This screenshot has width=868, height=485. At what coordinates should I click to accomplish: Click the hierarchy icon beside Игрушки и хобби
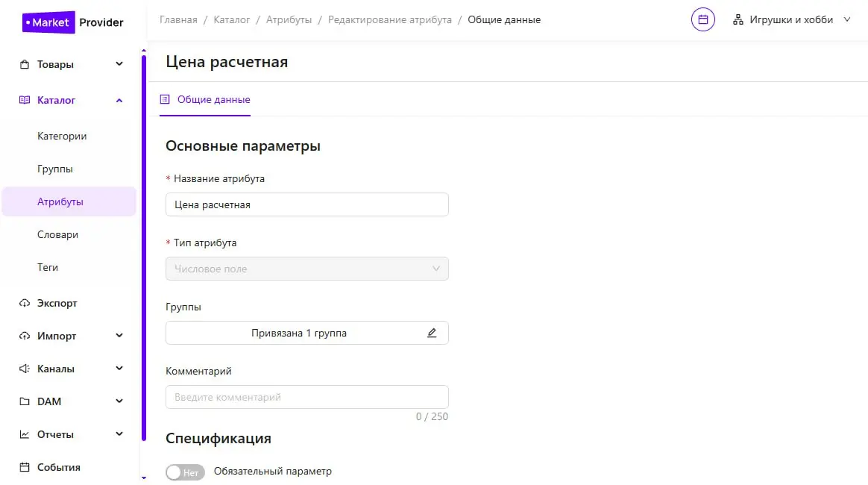(x=738, y=20)
